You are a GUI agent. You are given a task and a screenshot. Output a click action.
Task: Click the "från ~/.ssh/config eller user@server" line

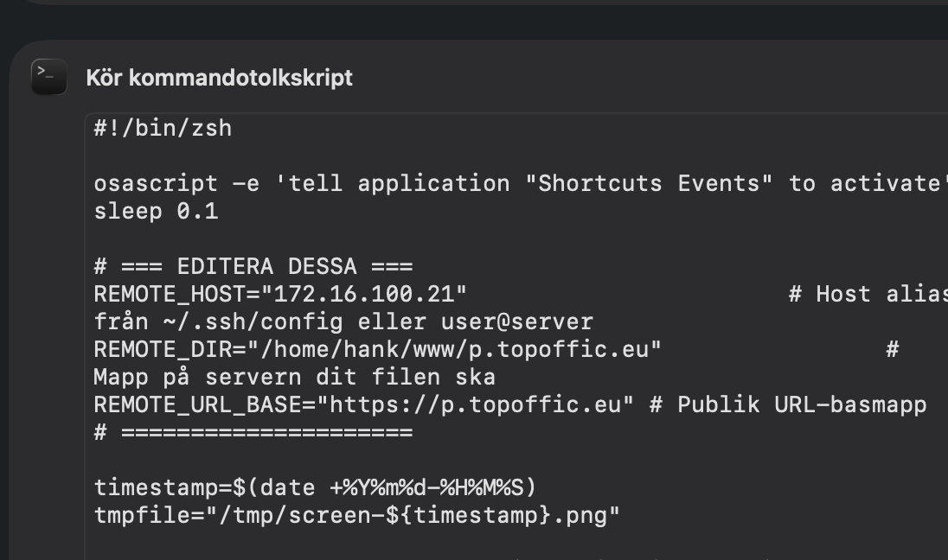coord(343,322)
